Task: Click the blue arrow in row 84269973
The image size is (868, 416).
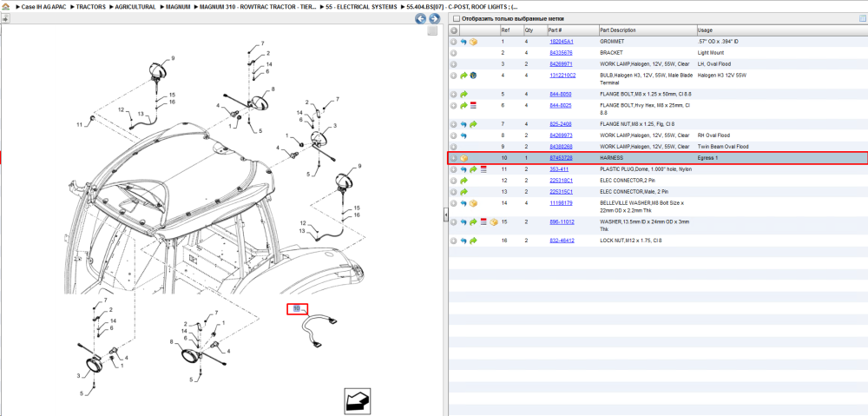Action: click(464, 135)
